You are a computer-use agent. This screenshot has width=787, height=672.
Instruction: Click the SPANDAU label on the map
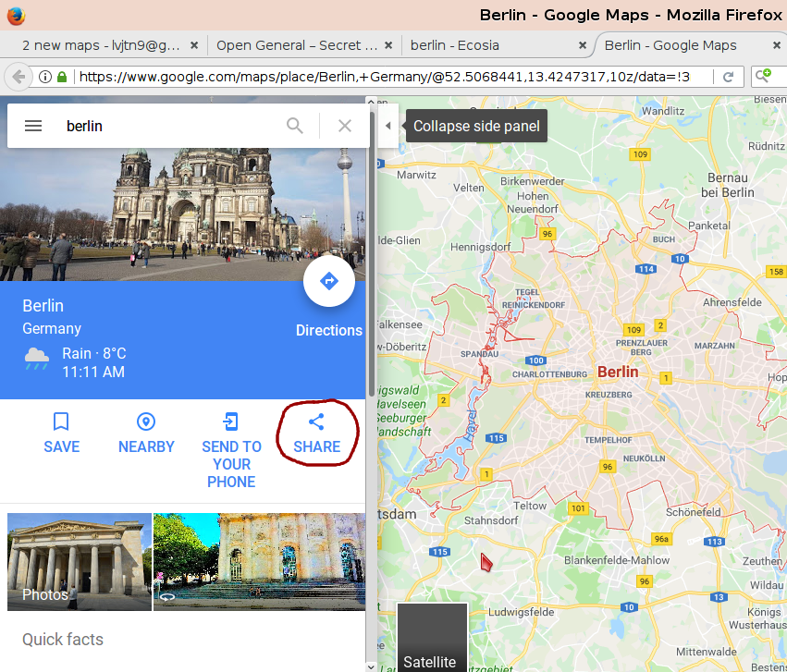point(479,354)
